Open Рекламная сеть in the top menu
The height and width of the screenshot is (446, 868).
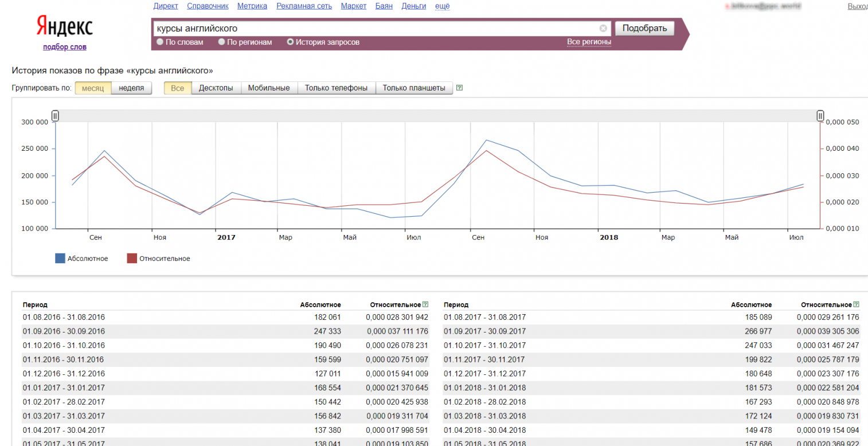pyautogui.click(x=304, y=6)
